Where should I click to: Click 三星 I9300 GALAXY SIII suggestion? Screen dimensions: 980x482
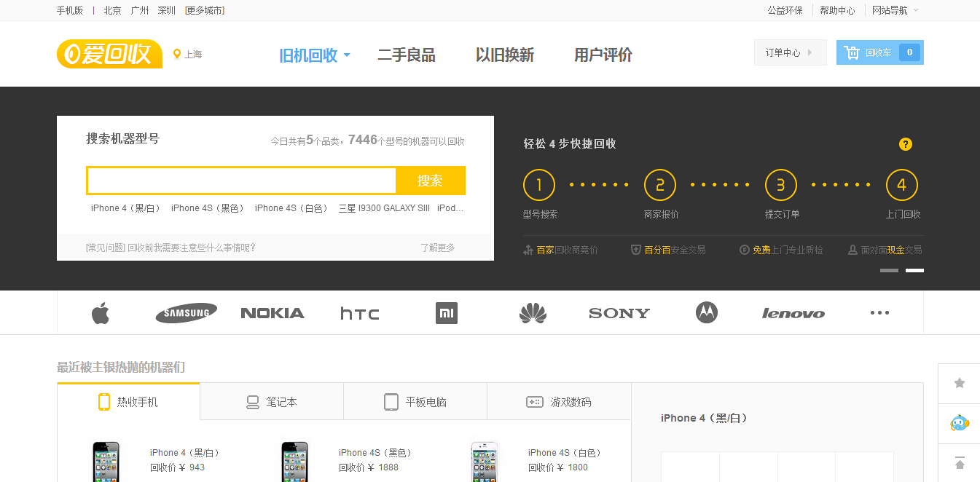click(384, 208)
